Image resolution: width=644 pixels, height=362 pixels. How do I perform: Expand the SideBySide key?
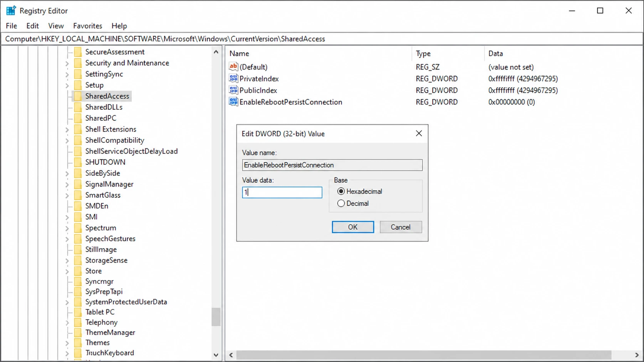click(67, 173)
